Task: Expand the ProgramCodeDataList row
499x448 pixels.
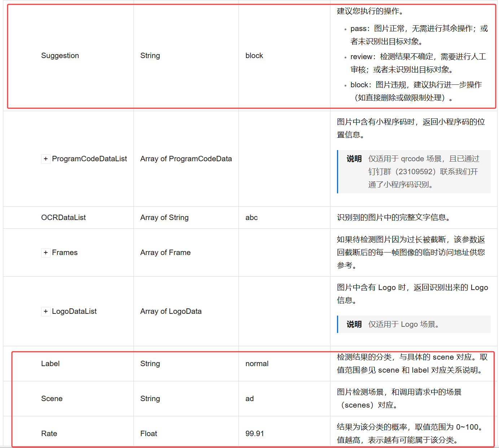Action: 45,159
